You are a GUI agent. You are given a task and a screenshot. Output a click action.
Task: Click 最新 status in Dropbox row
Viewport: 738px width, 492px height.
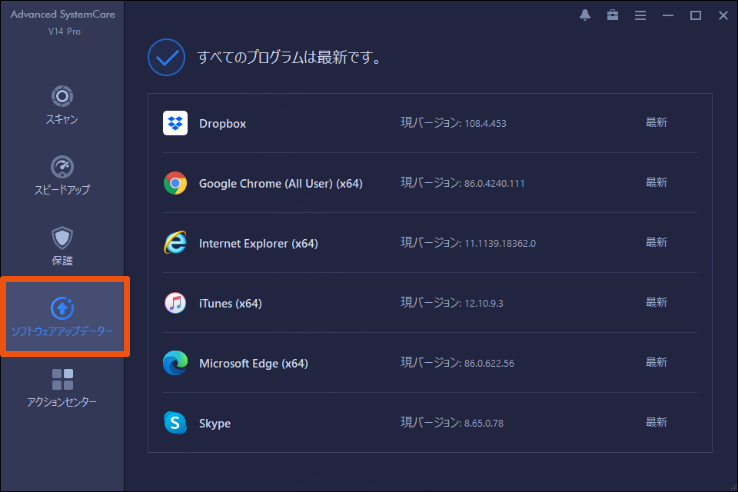point(656,123)
